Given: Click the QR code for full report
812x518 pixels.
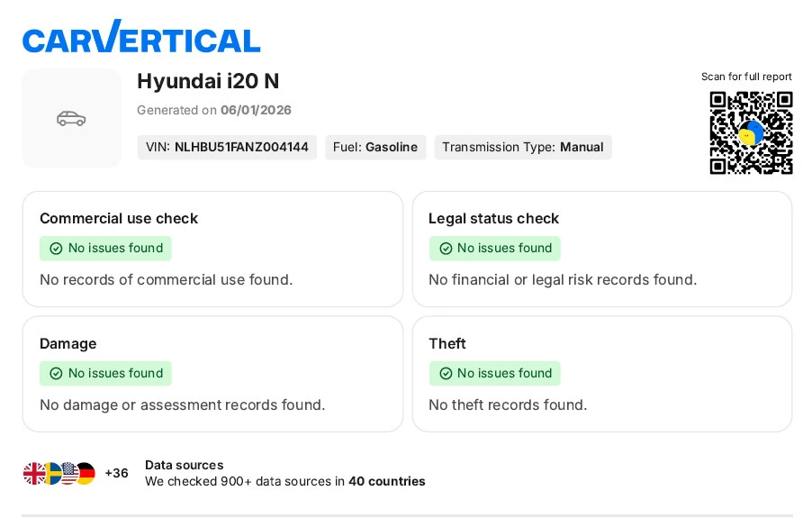Looking at the screenshot, I should pos(751,132).
